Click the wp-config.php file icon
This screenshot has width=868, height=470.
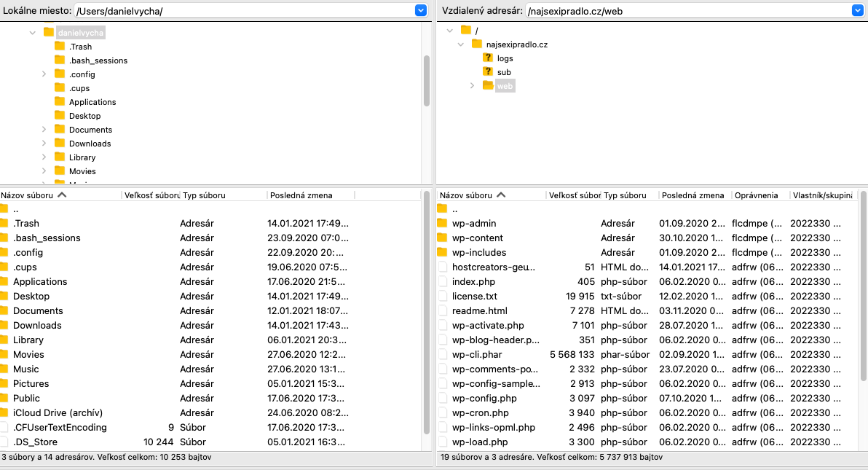442,398
